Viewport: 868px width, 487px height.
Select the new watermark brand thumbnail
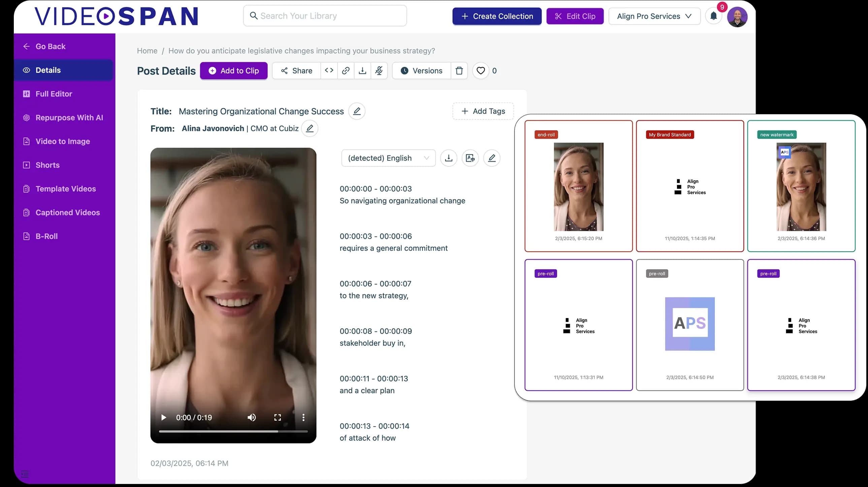801,186
